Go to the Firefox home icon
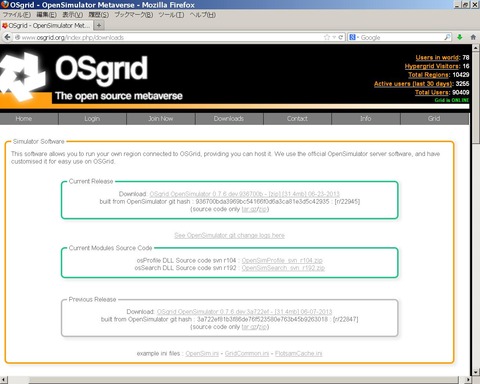Screen dimensions: 480x384 473,37
